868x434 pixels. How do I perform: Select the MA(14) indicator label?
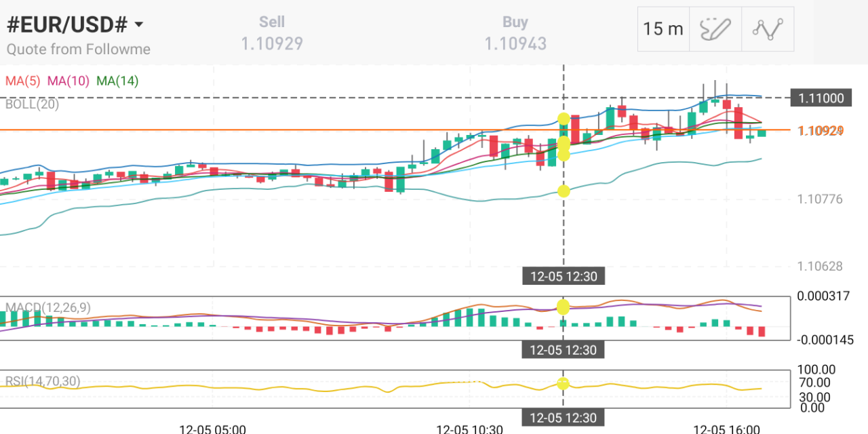[117, 81]
